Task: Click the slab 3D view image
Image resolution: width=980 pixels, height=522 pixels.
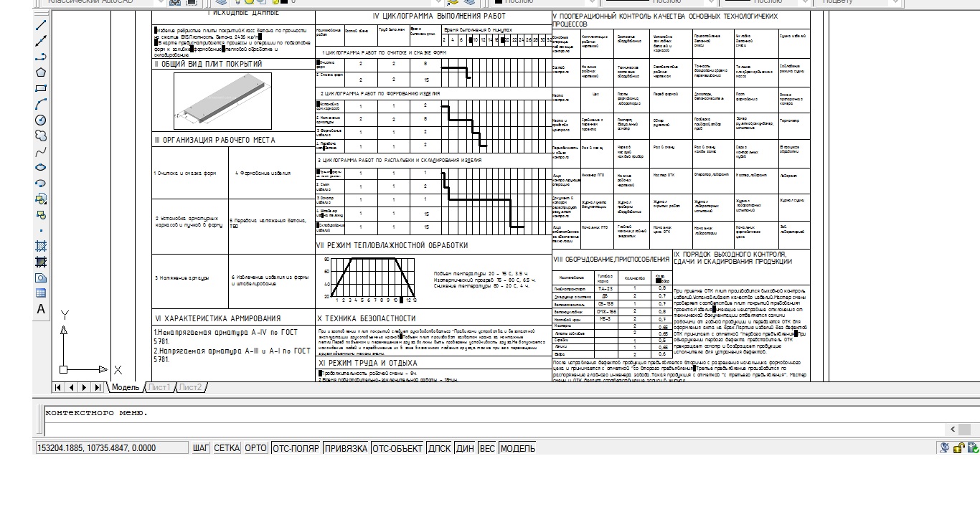Action: 224,101
